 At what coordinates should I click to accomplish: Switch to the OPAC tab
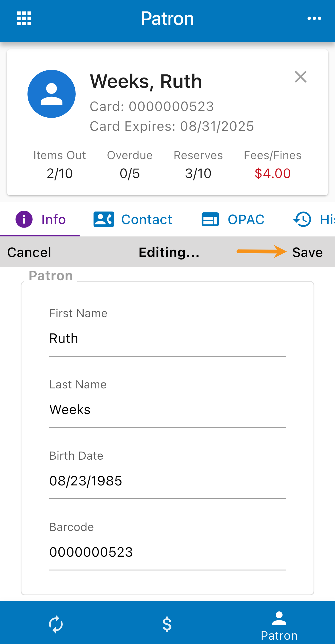coord(246,220)
